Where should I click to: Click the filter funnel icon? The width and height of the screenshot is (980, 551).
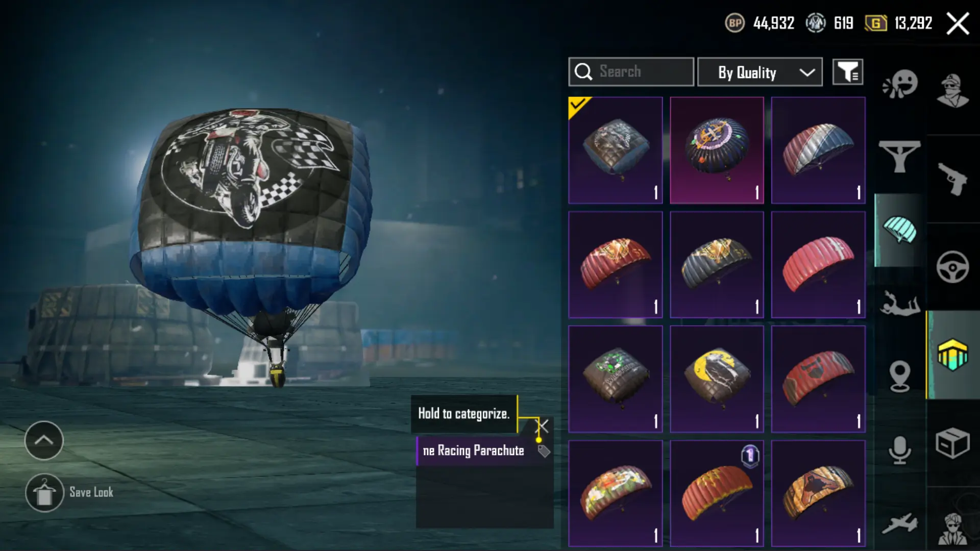(848, 72)
